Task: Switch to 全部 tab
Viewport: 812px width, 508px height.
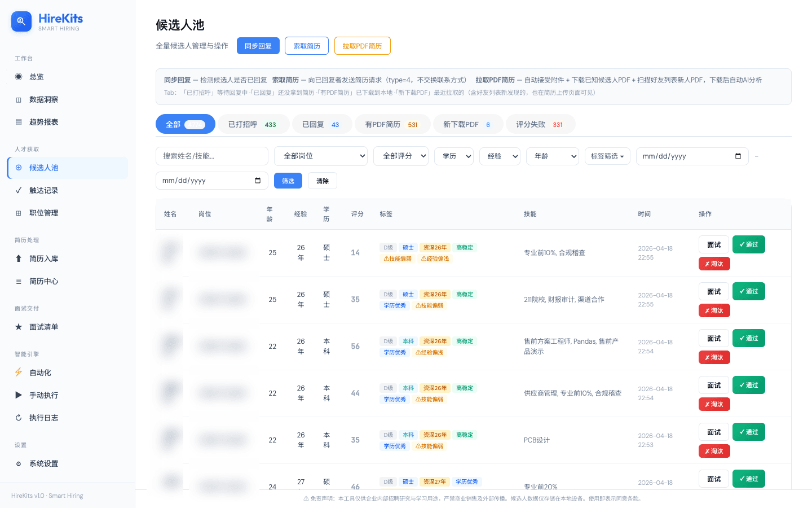Action: [186, 124]
